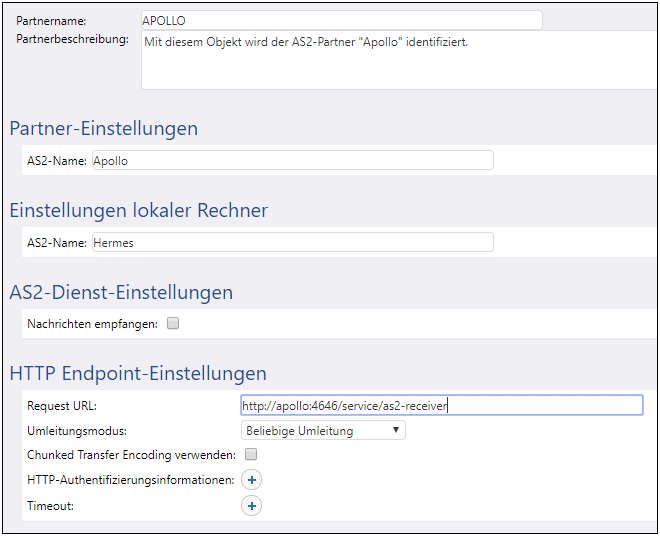Open the Umleitungsmodus dropdown
This screenshot has height=536, width=660.
coord(323,430)
